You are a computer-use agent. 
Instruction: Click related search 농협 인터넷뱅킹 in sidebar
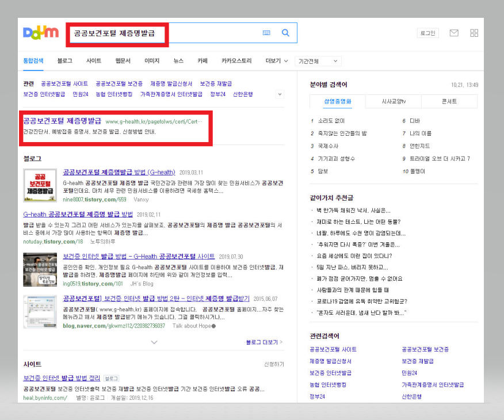[328, 385]
